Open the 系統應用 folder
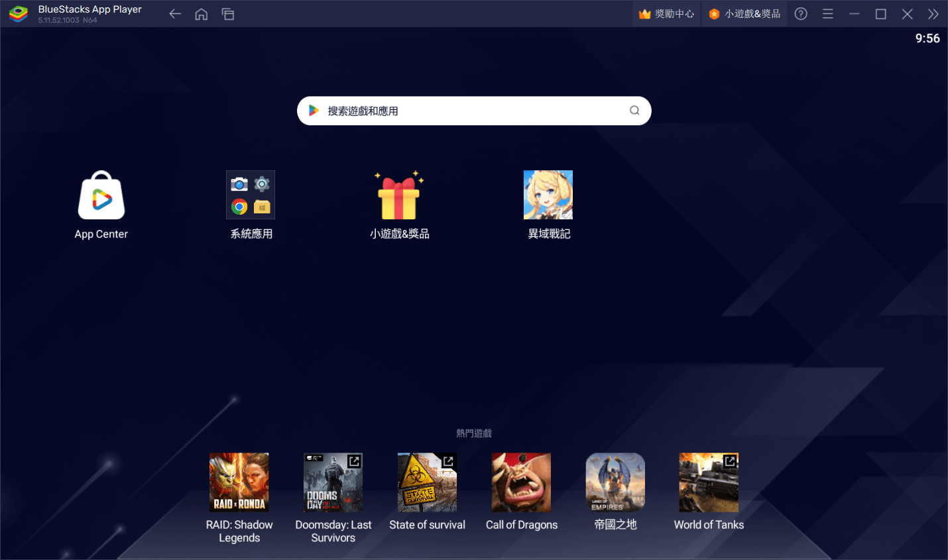 point(251,195)
